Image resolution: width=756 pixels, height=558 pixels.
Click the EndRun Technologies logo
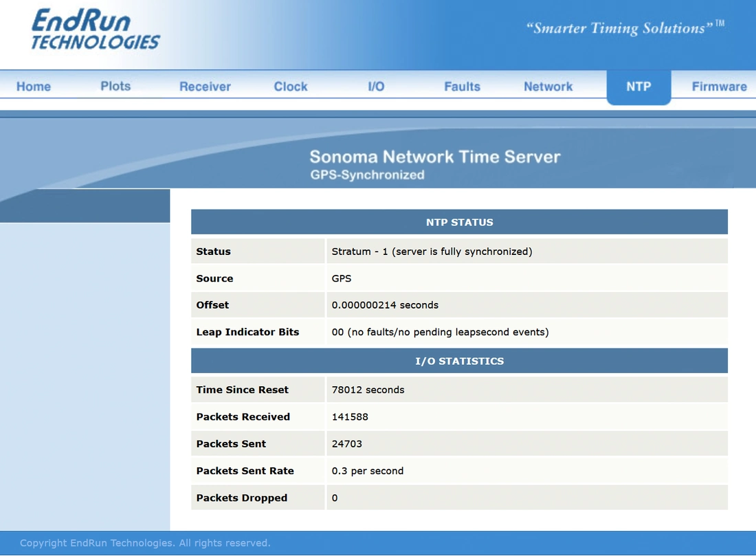tap(95, 30)
